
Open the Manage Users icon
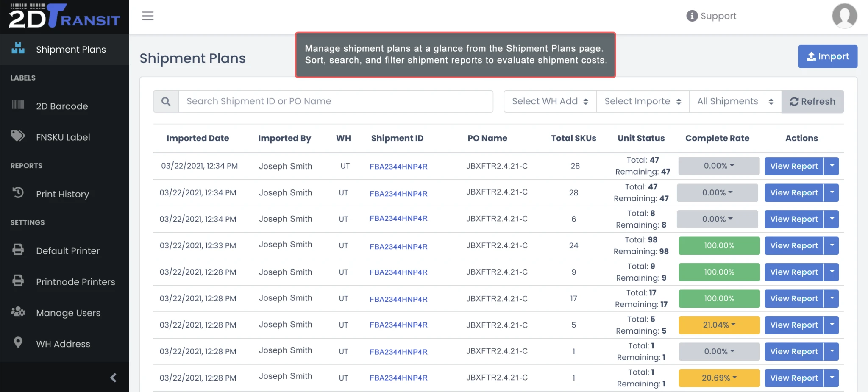pyautogui.click(x=18, y=311)
